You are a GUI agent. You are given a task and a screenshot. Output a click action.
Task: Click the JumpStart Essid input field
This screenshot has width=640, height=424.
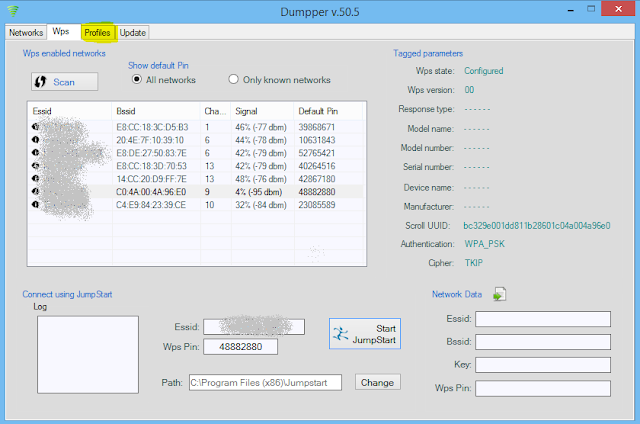[254, 327]
